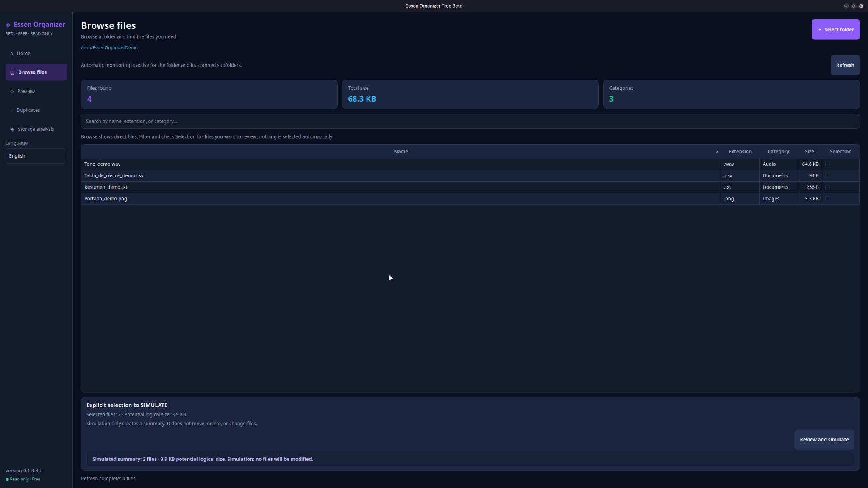Screen dimensions: 868x488
Task: Open Storage analysis in the sidebar
Action: [x=36, y=129]
